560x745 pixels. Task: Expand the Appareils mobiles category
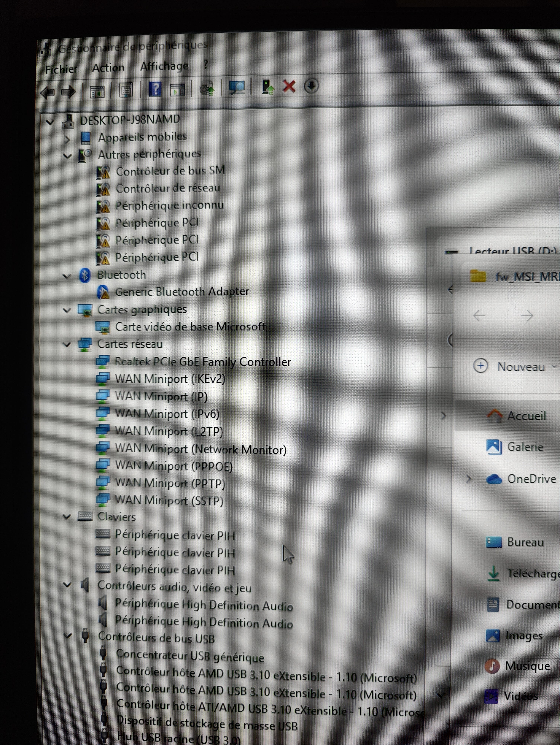tap(67, 139)
